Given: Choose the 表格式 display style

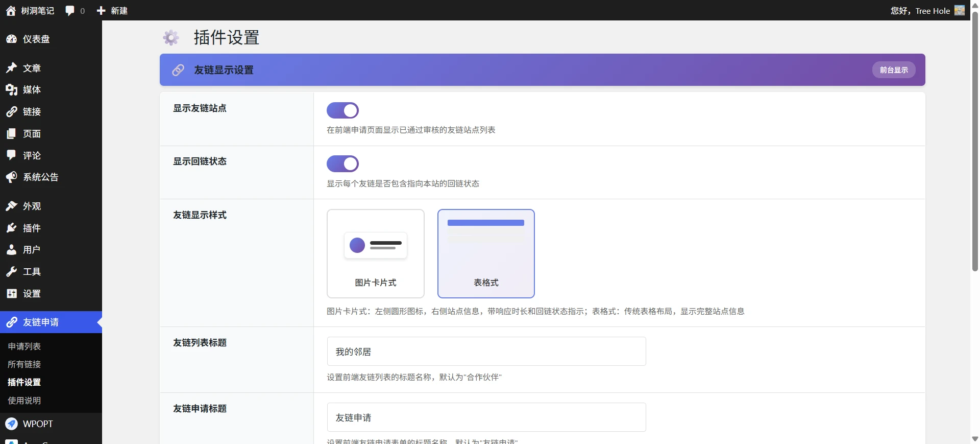Looking at the screenshot, I should coord(486,253).
